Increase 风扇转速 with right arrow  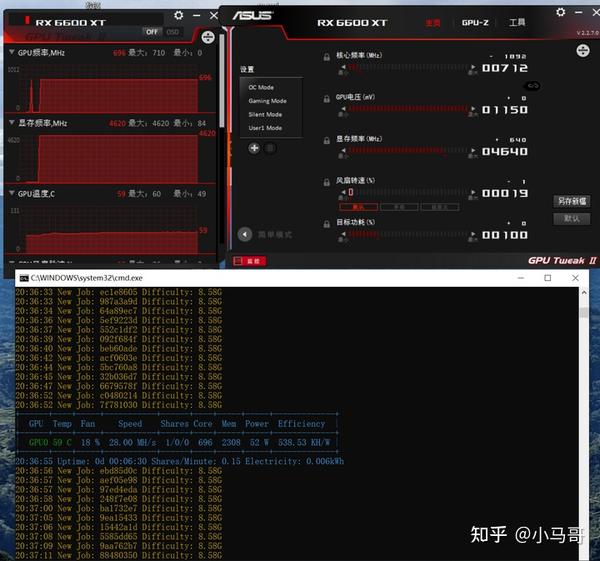coord(473,192)
